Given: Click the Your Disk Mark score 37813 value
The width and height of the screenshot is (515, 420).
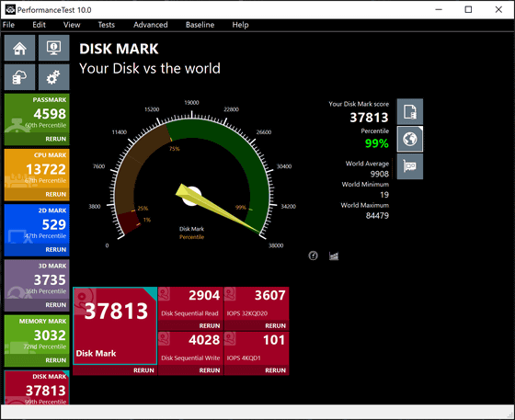Looking at the screenshot, I should coord(369,117).
